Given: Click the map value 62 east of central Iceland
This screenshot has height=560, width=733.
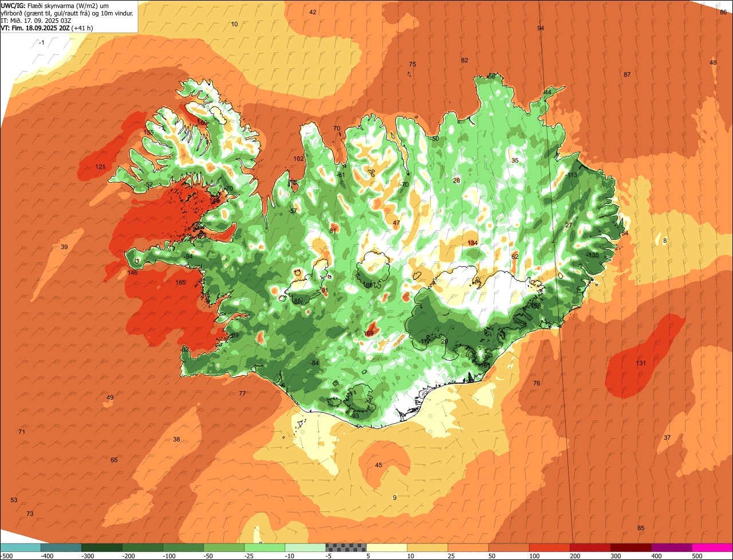Looking at the screenshot, I should (x=515, y=257).
